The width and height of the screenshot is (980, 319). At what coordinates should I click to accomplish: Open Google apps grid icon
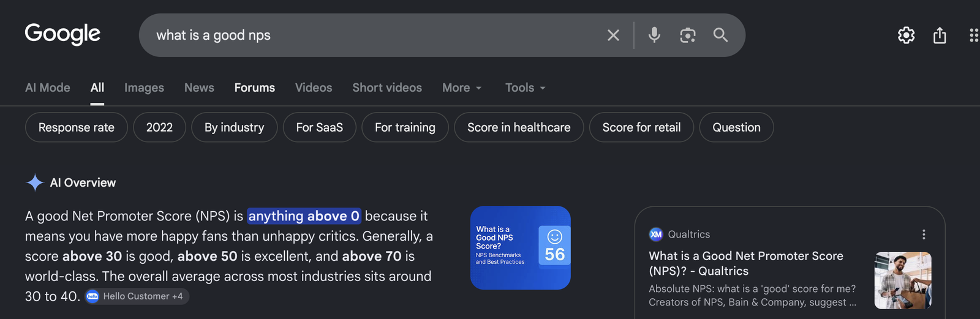pos(974,36)
